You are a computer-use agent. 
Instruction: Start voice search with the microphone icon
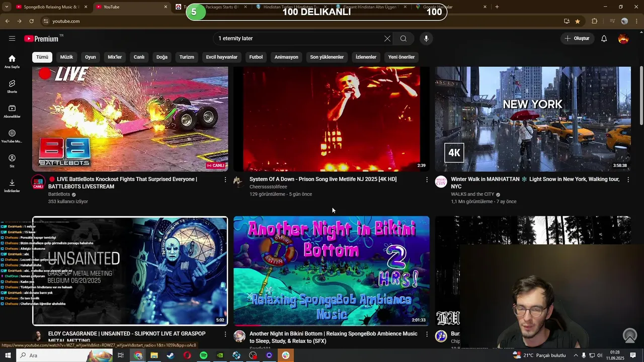pos(426,38)
